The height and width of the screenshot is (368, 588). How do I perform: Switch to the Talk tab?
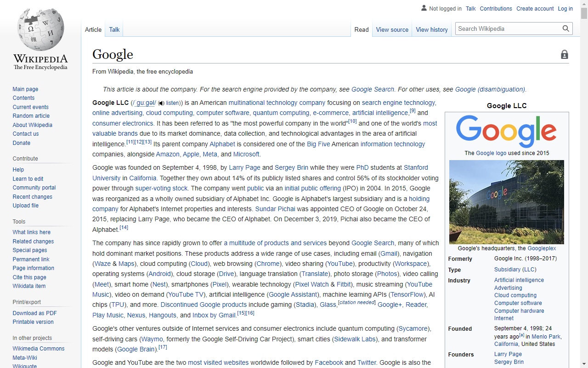click(114, 29)
